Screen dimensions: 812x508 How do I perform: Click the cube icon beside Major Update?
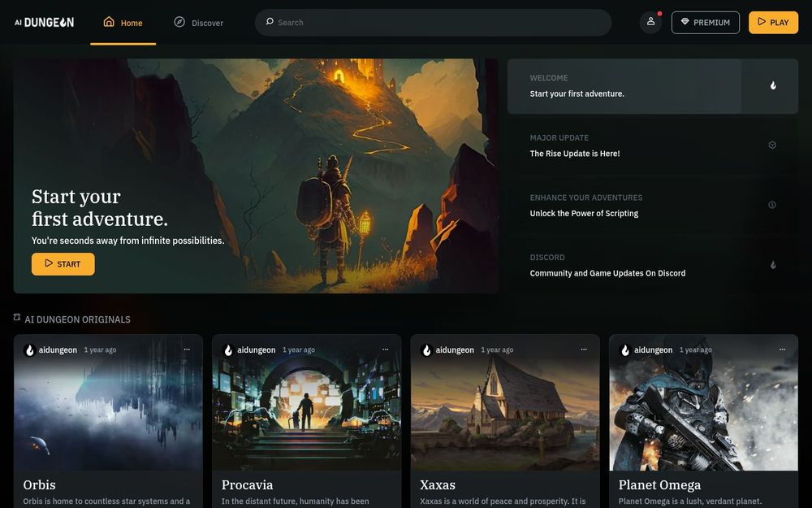click(772, 145)
